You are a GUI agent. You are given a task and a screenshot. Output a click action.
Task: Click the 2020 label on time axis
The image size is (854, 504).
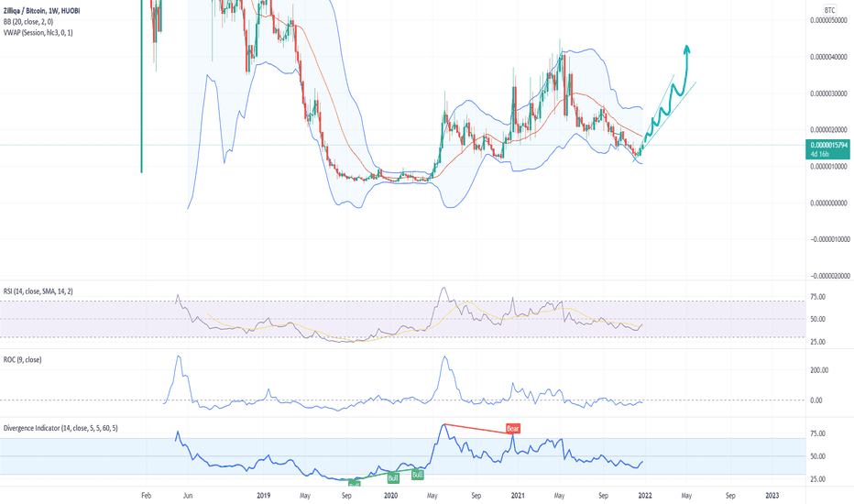(390, 496)
